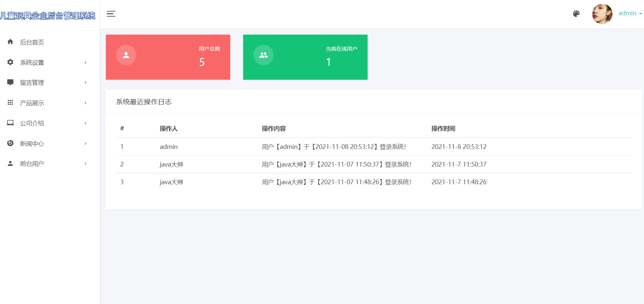Image resolution: width=644 pixels, height=304 pixels.
Task: Select operator java大神 in row 2
Action: pos(171,164)
